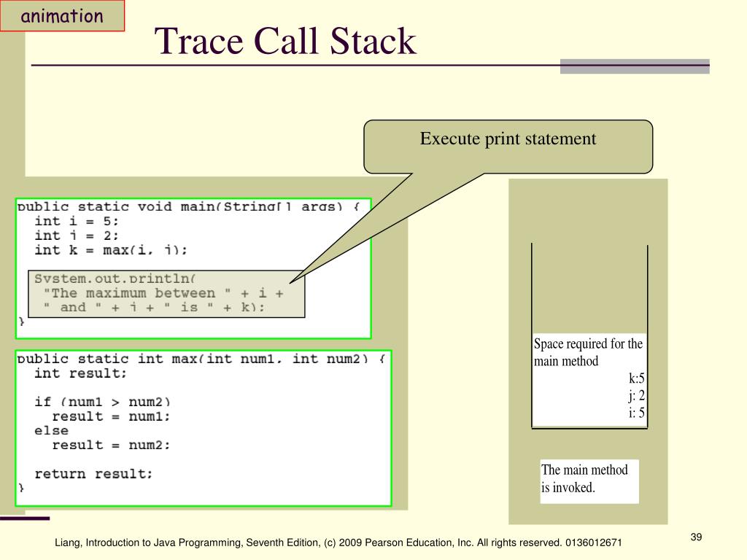
Task: Click the 'Execute print statement' callout
Action: (508, 147)
